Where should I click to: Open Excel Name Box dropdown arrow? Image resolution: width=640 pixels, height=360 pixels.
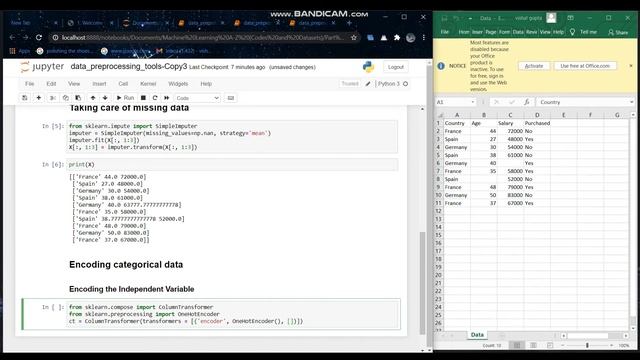473,102
